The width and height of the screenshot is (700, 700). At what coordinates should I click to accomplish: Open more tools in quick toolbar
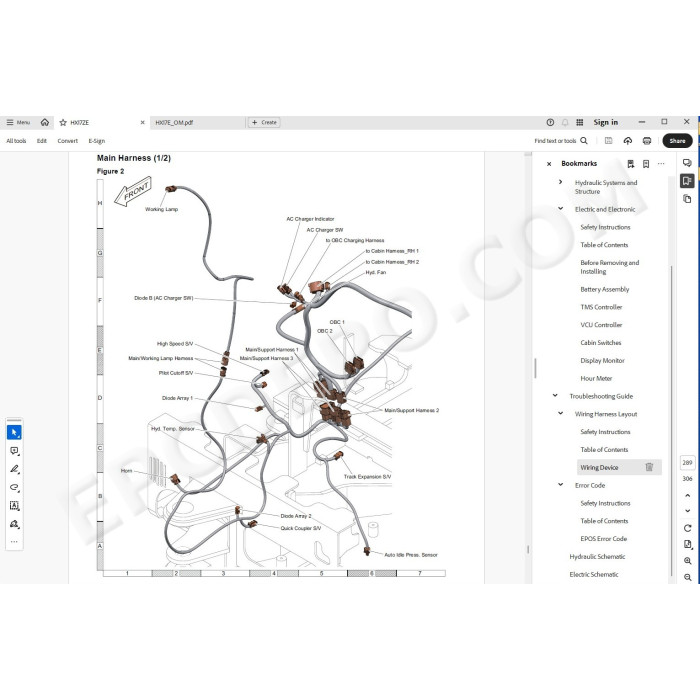tap(14, 542)
